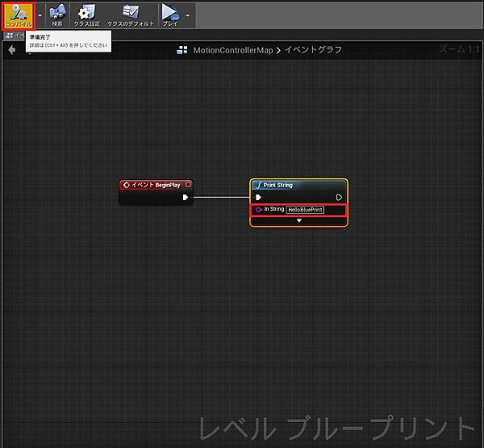Viewport: 484px width, 448px height.
Task: Click the In String text field
Action: (304, 210)
